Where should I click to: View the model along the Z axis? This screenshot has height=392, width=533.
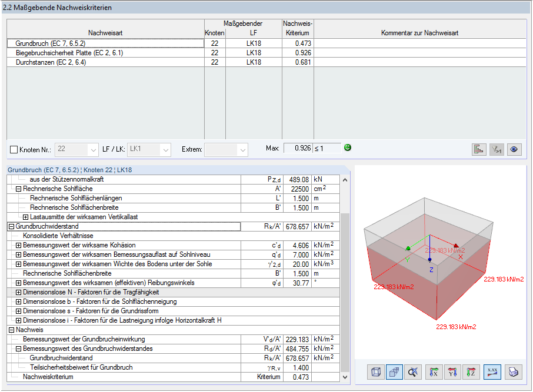[472, 372]
